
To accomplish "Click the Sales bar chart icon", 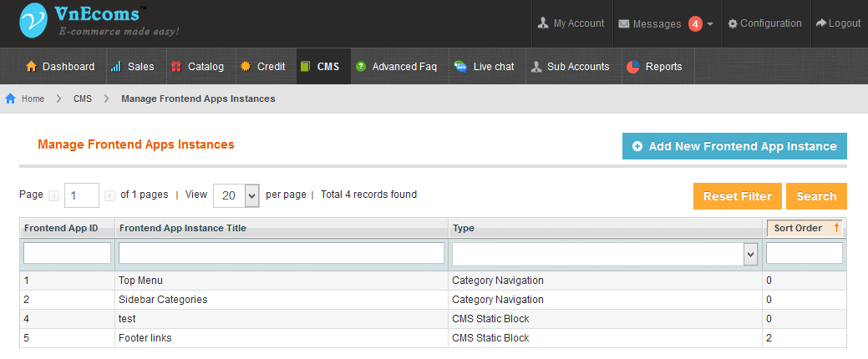I will click(x=115, y=67).
